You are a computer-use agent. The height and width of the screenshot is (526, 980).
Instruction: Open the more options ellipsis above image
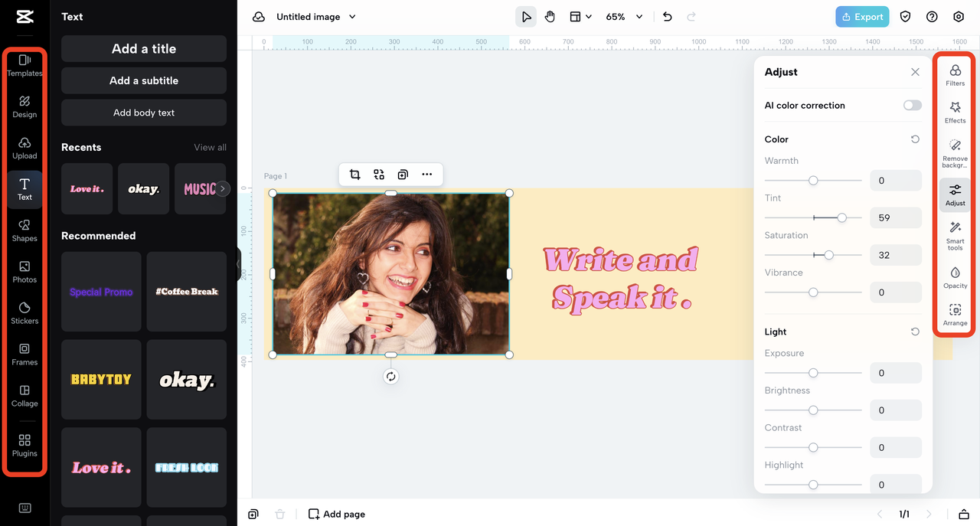427,175
